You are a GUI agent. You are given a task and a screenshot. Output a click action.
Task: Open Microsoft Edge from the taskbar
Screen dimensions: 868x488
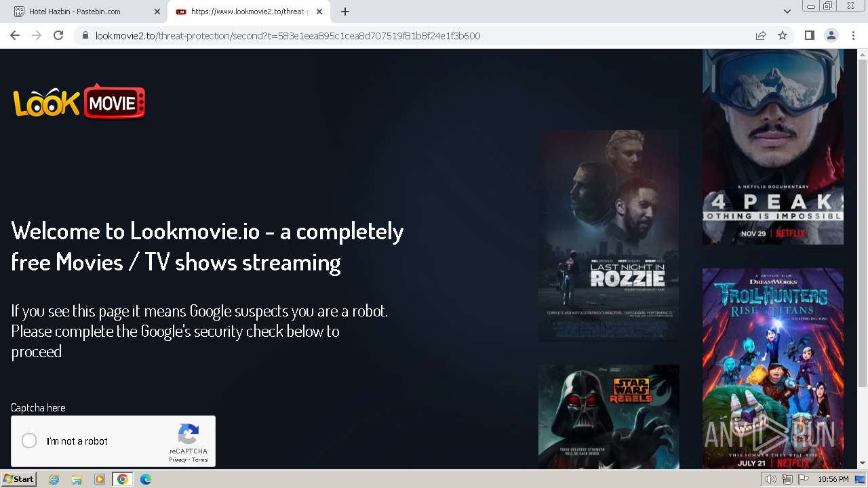pyautogui.click(x=146, y=479)
